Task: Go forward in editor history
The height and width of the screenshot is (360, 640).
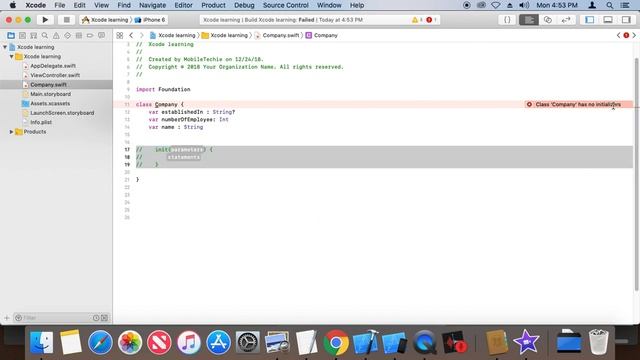Action: [142, 36]
